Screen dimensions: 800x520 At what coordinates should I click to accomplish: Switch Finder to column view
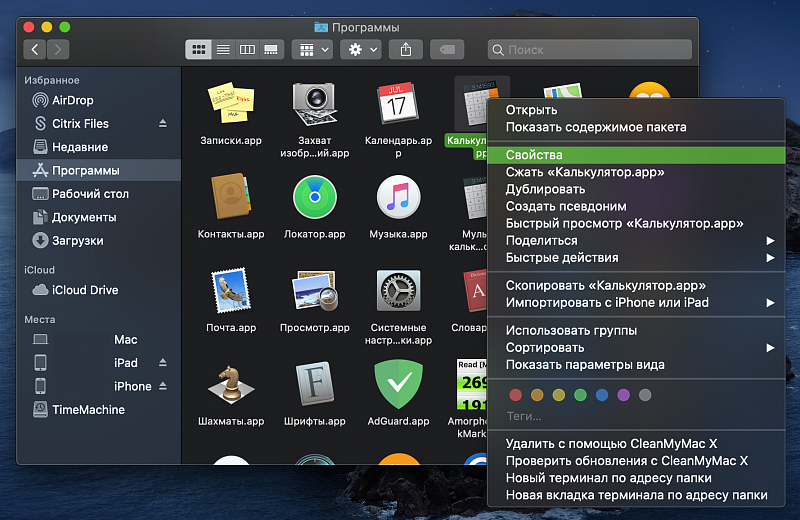[x=246, y=49]
